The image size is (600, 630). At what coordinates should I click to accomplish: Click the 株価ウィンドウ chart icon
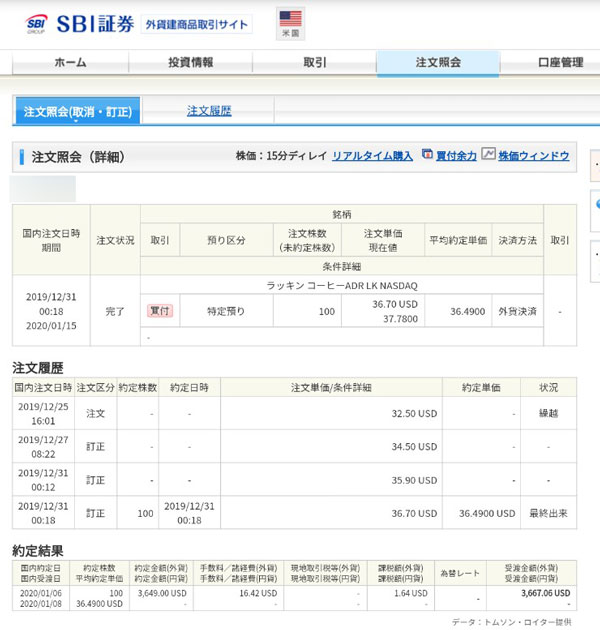(488, 155)
